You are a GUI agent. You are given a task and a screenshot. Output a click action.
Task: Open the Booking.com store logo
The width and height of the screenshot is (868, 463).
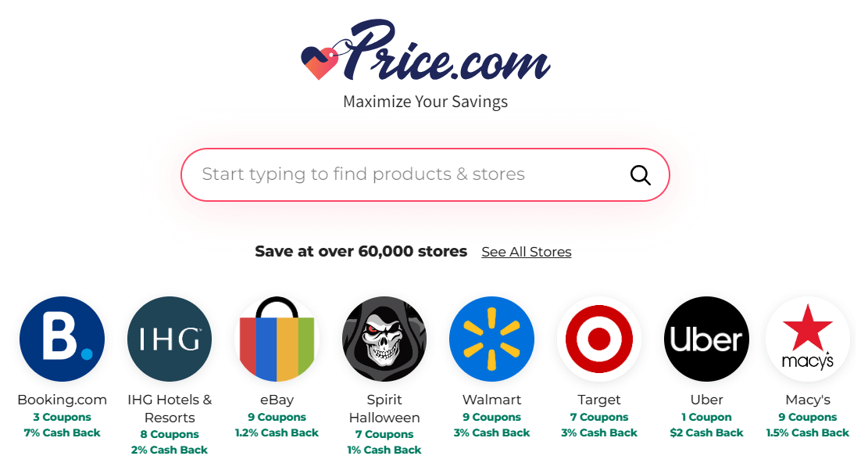coord(62,339)
